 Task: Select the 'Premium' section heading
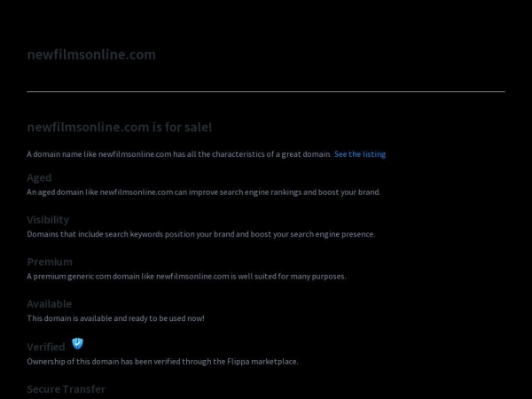pyautogui.click(x=50, y=262)
